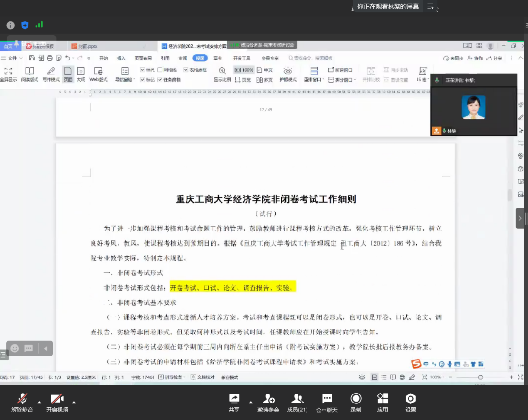Switch to Web版式 layout

[98, 74]
